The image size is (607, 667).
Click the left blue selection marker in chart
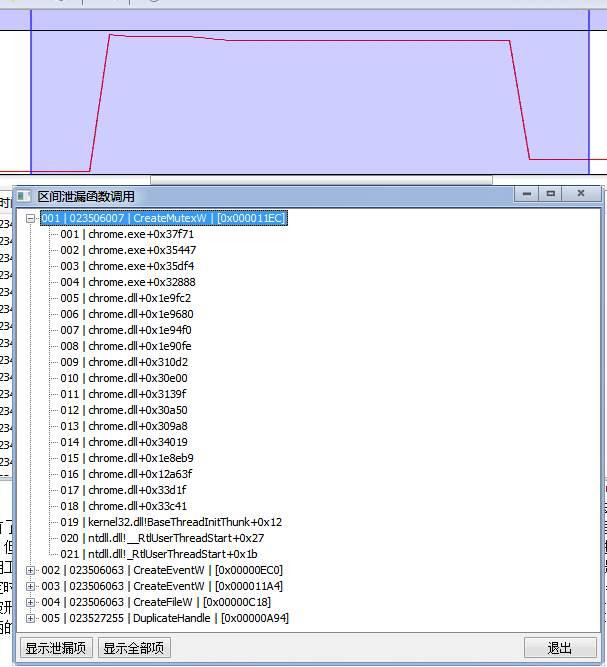(31, 91)
